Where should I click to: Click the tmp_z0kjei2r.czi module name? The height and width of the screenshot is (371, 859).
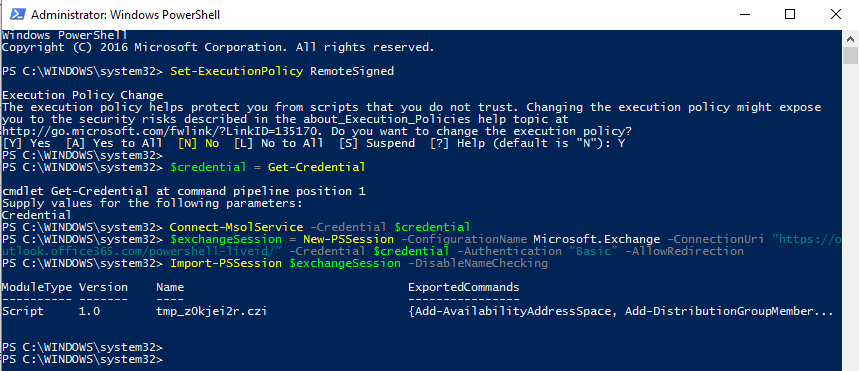[x=212, y=311]
